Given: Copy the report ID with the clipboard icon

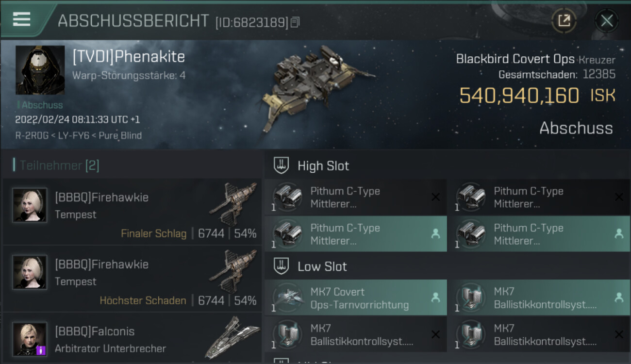Looking at the screenshot, I should point(295,22).
